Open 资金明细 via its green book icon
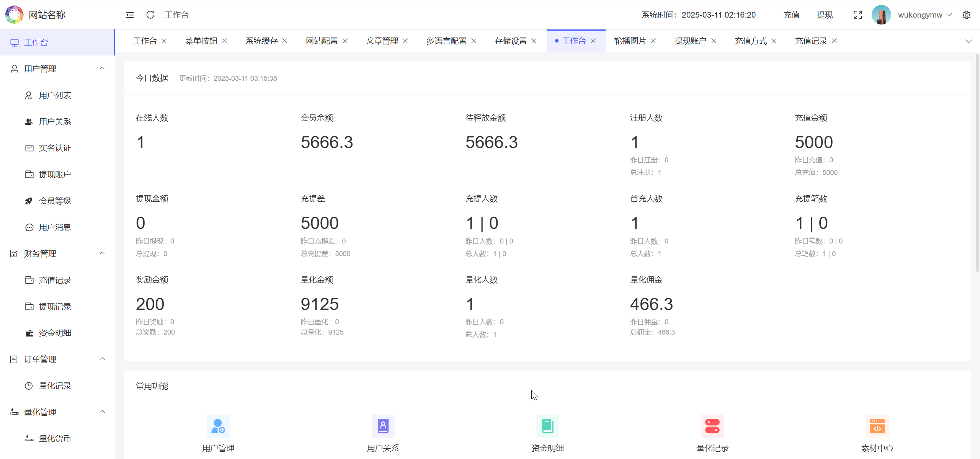This screenshot has width=980, height=459. 547,426
